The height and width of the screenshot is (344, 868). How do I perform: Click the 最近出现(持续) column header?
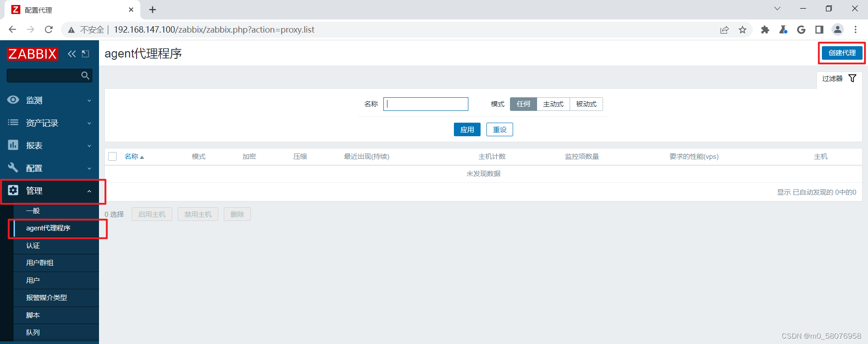(367, 157)
